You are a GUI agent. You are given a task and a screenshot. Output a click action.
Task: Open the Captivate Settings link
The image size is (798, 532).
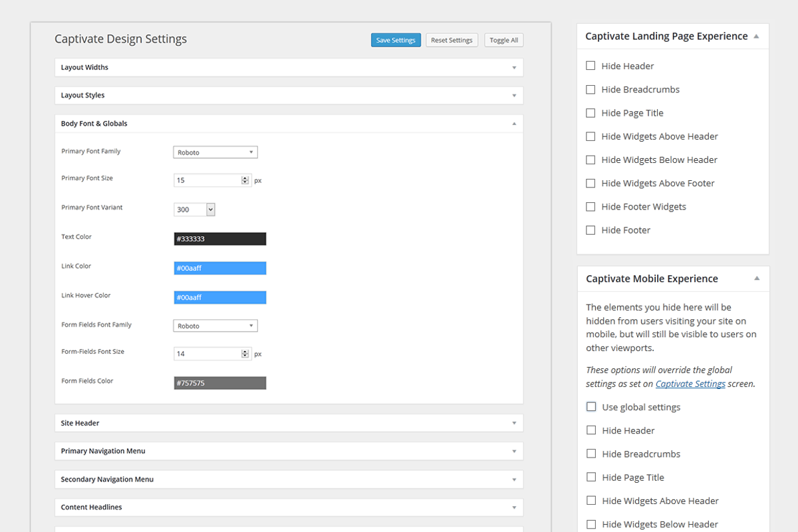point(690,384)
